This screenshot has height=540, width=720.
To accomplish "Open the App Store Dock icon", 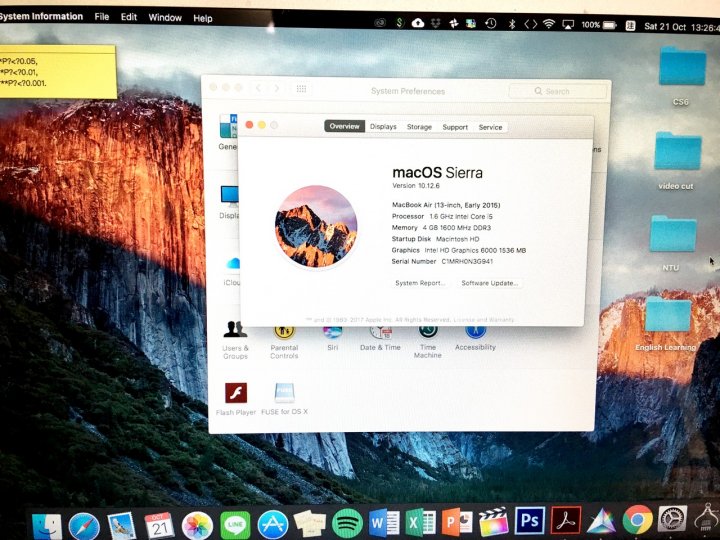I will (273, 523).
